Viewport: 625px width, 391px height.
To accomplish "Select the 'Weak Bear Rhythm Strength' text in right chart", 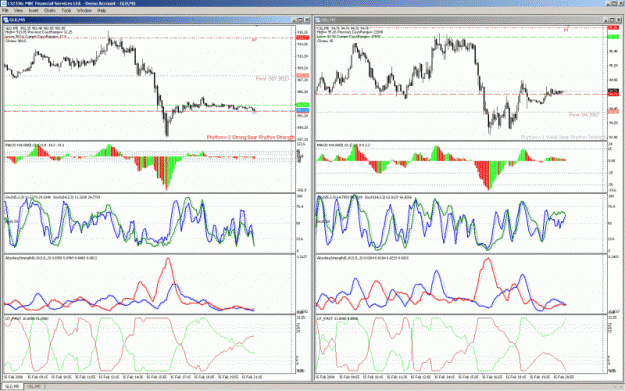I will click(575, 137).
